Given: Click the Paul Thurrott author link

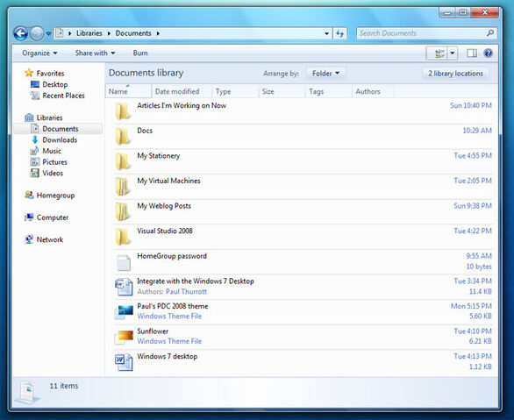Looking at the screenshot, I should pos(186,292).
